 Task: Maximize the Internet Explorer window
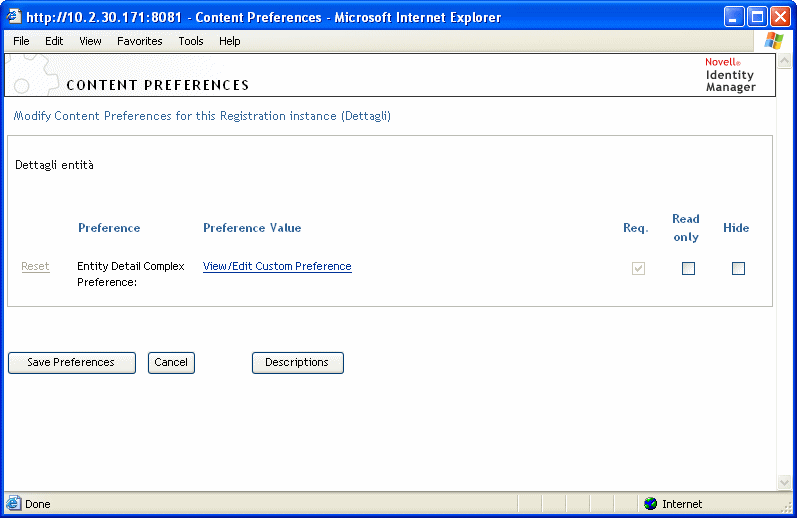click(x=756, y=17)
